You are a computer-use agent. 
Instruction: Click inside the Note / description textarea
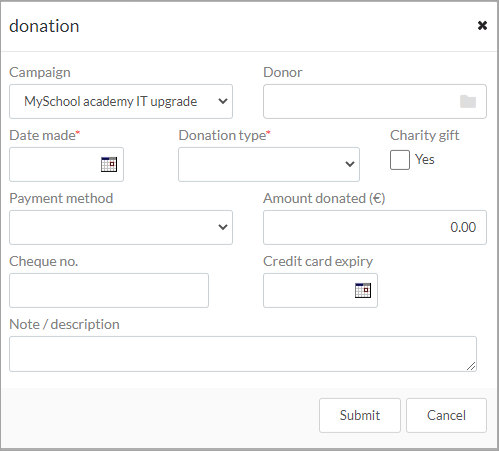pyautogui.click(x=243, y=354)
